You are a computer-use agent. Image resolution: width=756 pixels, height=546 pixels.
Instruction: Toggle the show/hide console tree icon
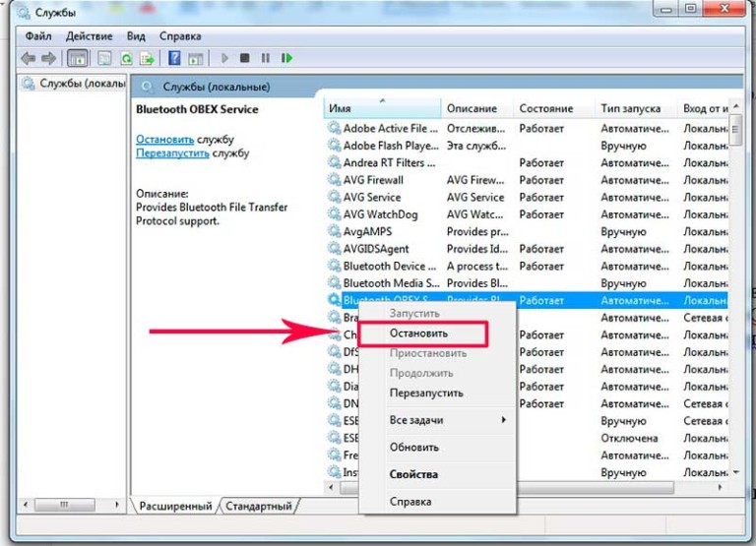(x=78, y=59)
